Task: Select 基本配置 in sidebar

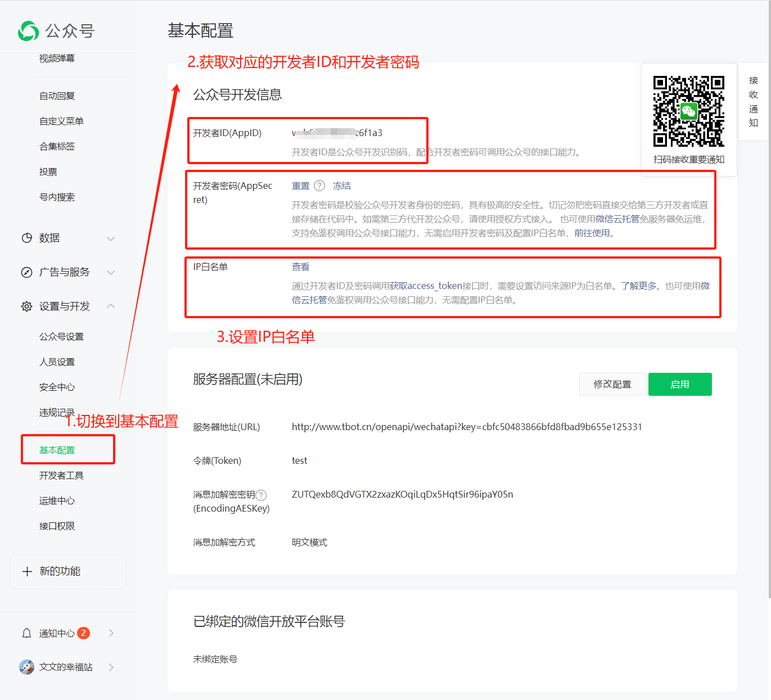Action: (57, 450)
